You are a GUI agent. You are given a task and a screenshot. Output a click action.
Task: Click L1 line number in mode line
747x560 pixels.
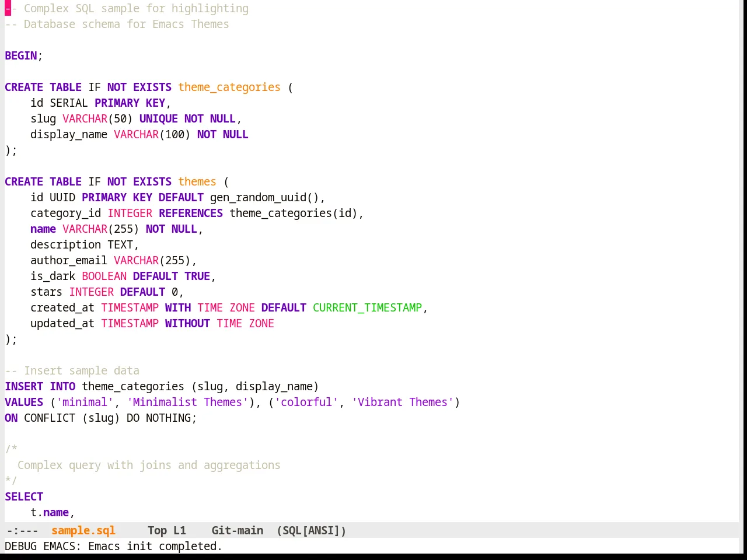coord(180,530)
